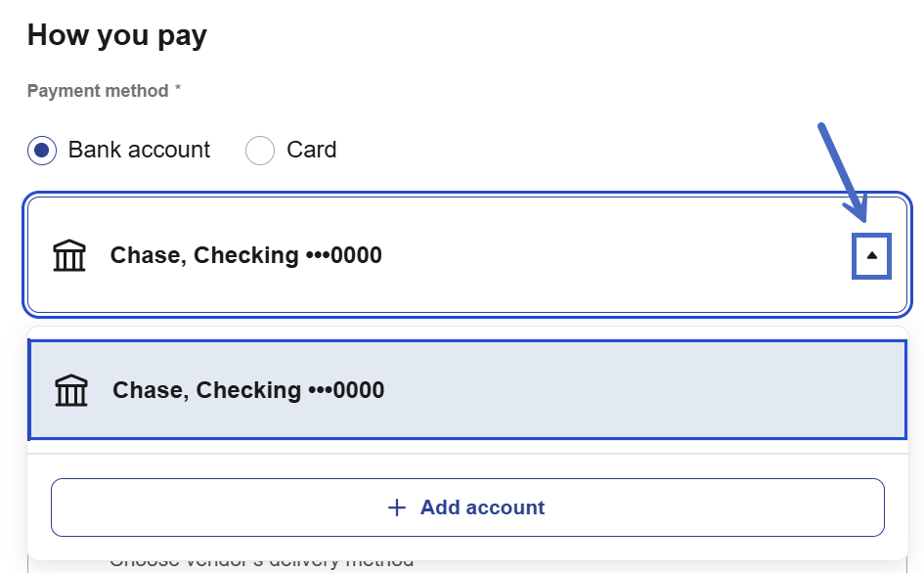Screen dimensions: 924x573
Task: Click the "Add account" label text
Action: (482, 507)
